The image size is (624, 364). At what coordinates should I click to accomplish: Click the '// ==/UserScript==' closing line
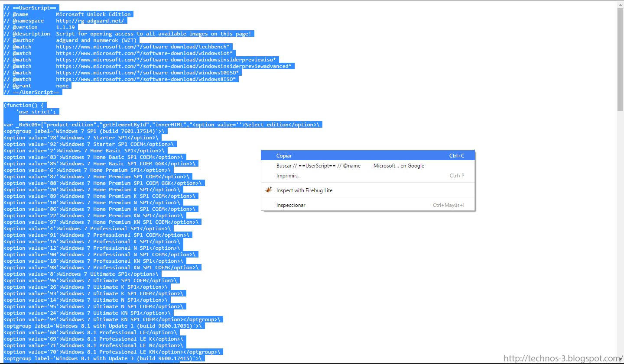pyautogui.click(x=32, y=92)
